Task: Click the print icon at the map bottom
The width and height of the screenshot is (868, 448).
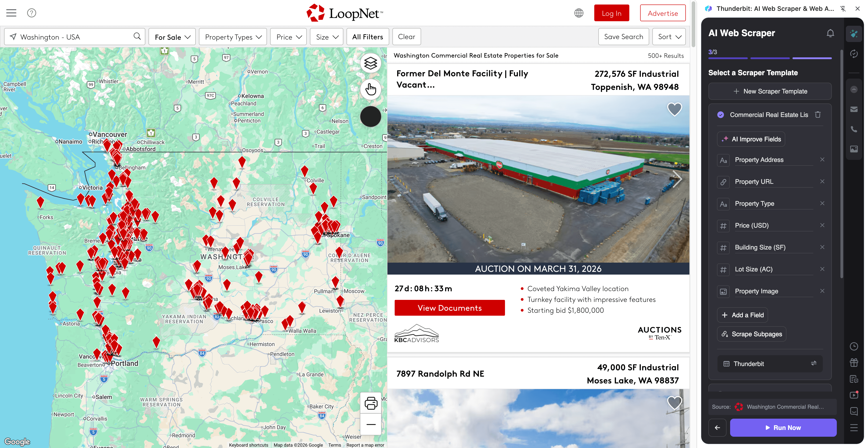Action: (x=371, y=403)
